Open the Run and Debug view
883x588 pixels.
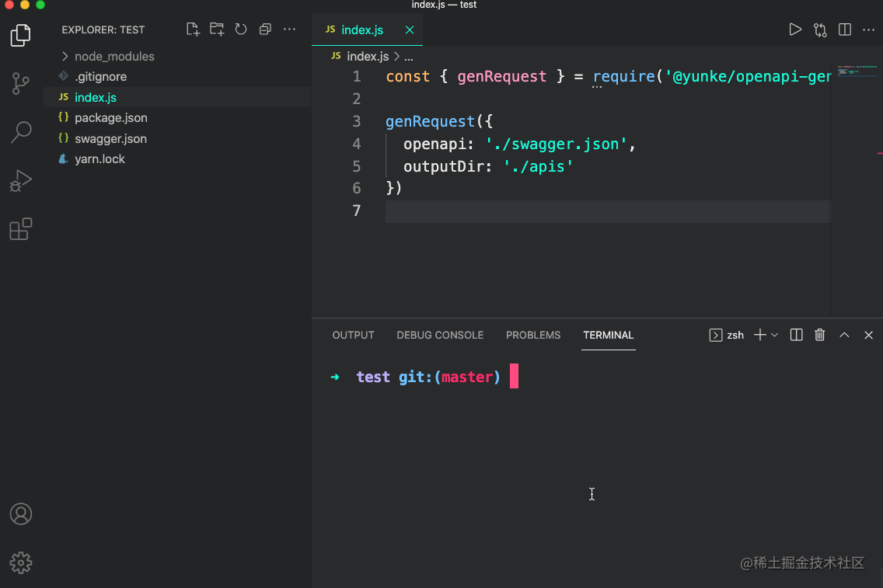21,181
